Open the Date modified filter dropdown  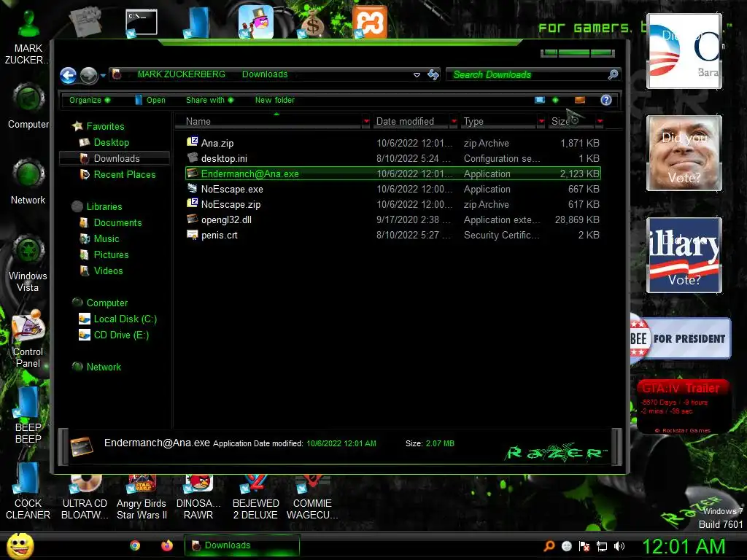[x=454, y=122]
